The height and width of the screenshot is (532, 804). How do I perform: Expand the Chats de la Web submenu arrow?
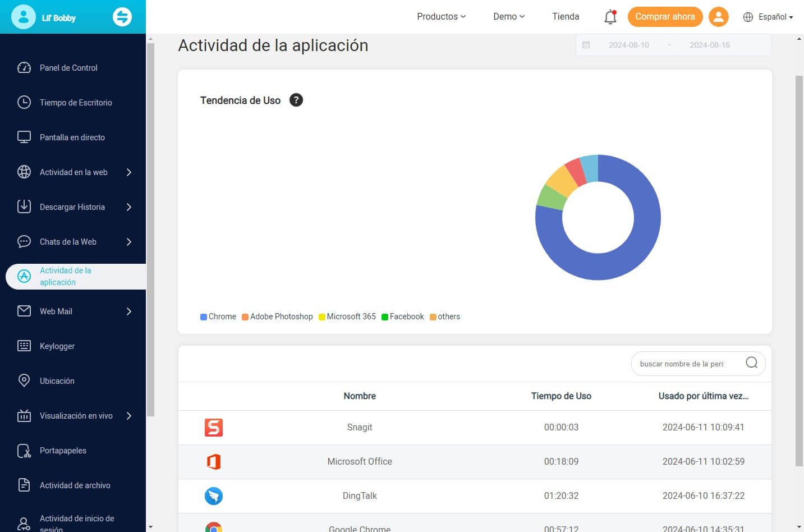click(x=129, y=242)
